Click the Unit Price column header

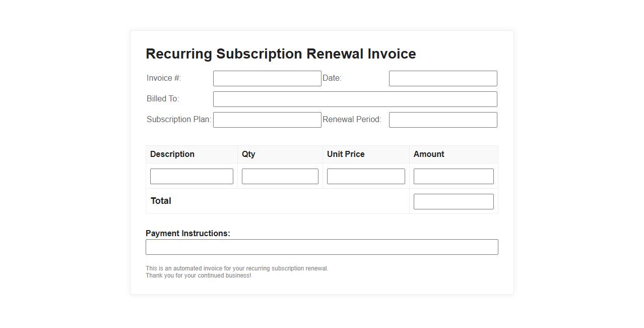(346, 154)
